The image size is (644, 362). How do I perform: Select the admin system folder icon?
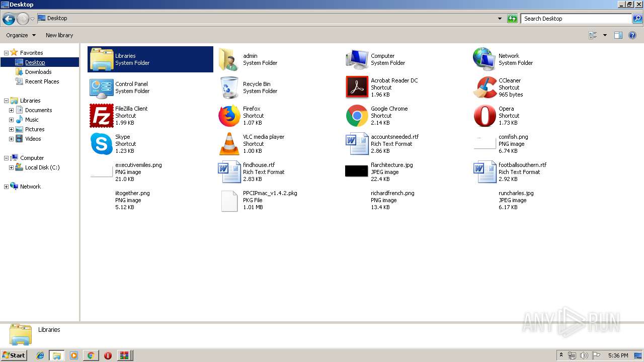point(229,59)
